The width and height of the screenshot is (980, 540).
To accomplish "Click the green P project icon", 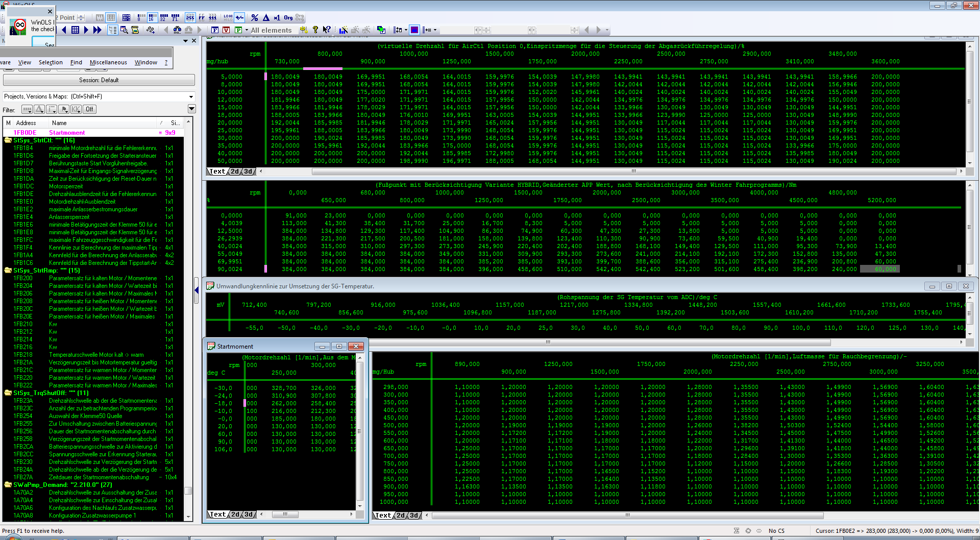I will (238, 30).
